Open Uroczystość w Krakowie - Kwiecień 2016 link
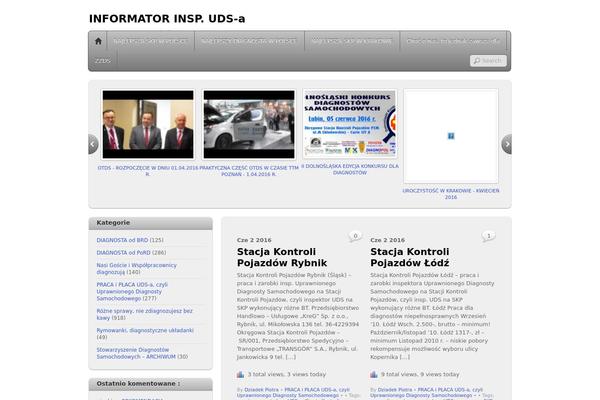Image resolution: width=600 pixels, height=400 pixels. pos(451,194)
